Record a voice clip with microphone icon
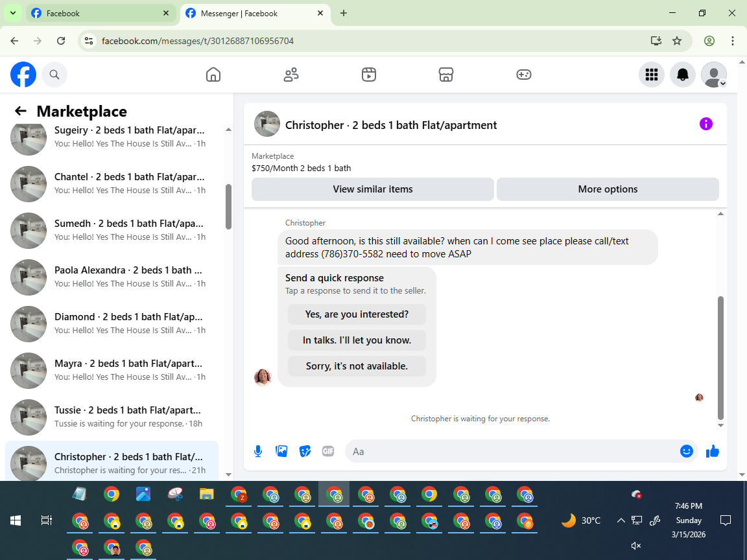 point(257,451)
